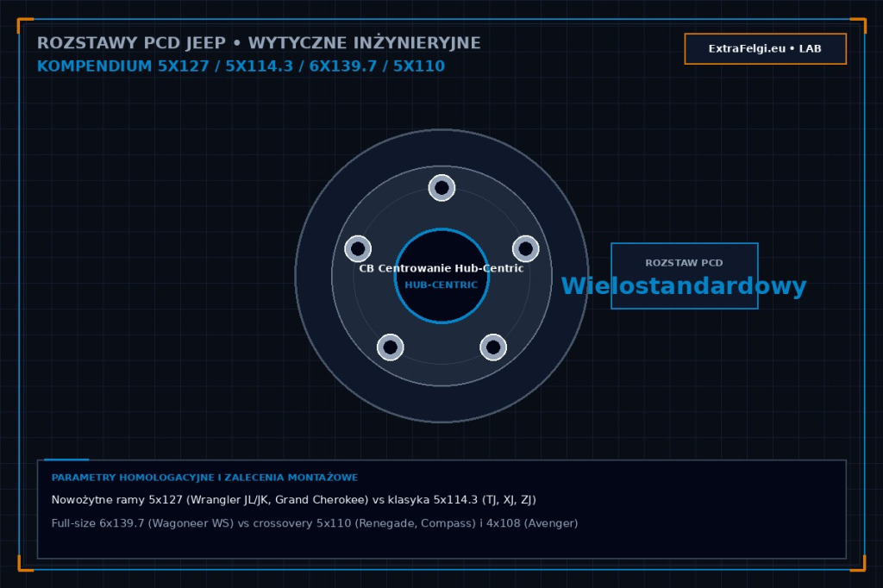Click the blue 'HUB-CENTRIC' center bore label
The image size is (883, 588).
click(441, 285)
